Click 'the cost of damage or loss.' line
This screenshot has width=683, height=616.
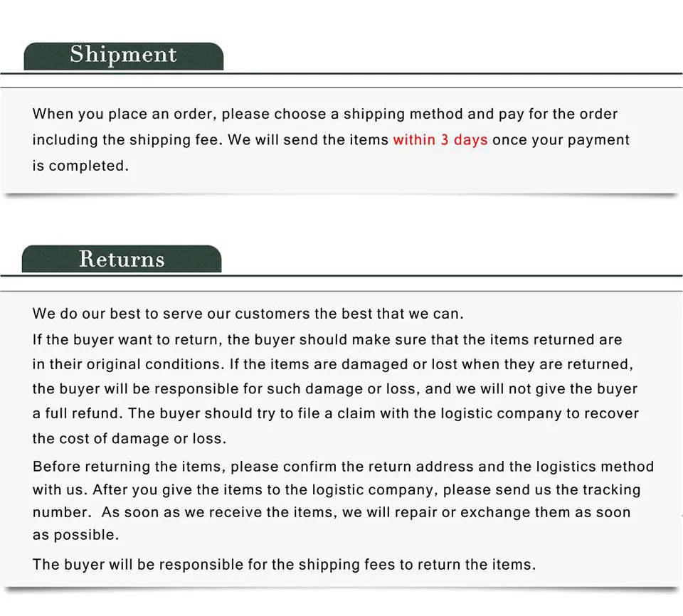click(129, 439)
